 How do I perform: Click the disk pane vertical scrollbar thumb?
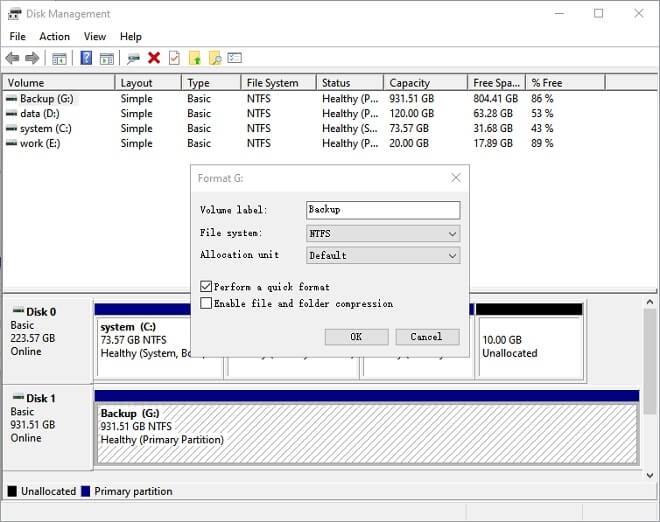(x=650, y=361)
